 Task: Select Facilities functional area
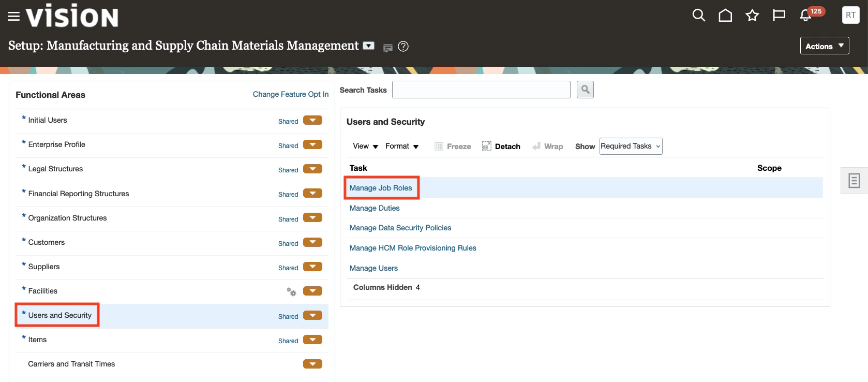pos(42,291)
